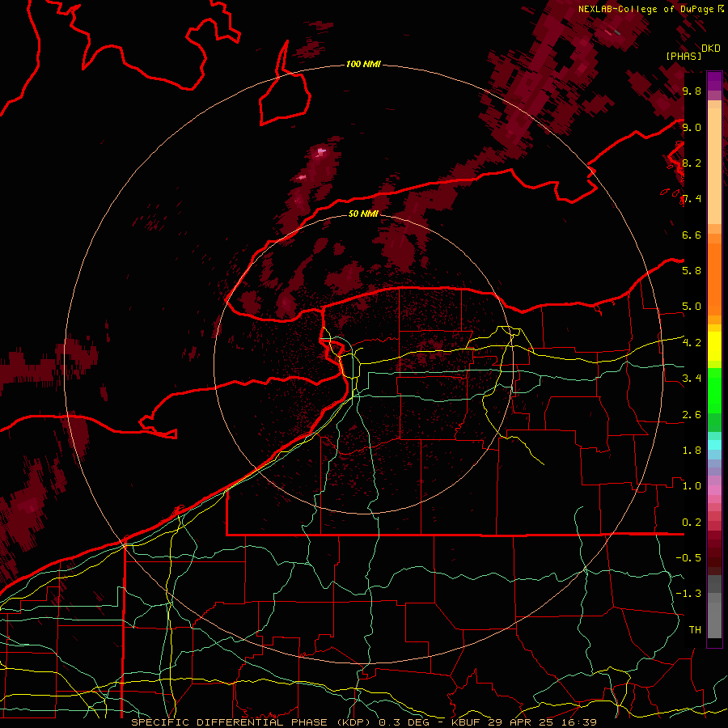Image resolution: width=728 pixels, height=728 pixels.
Task: Click the 1.8 scale value
Action: point(692,451)
